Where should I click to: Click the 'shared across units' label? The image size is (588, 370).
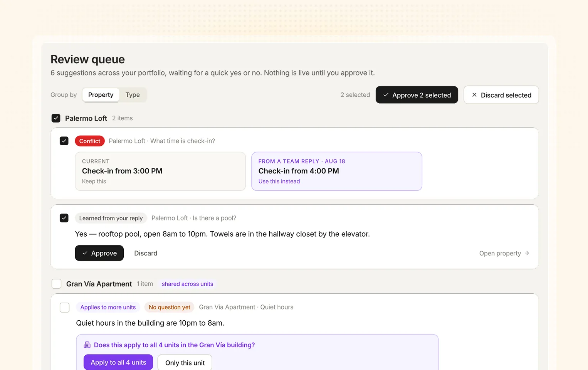(187, 284)
